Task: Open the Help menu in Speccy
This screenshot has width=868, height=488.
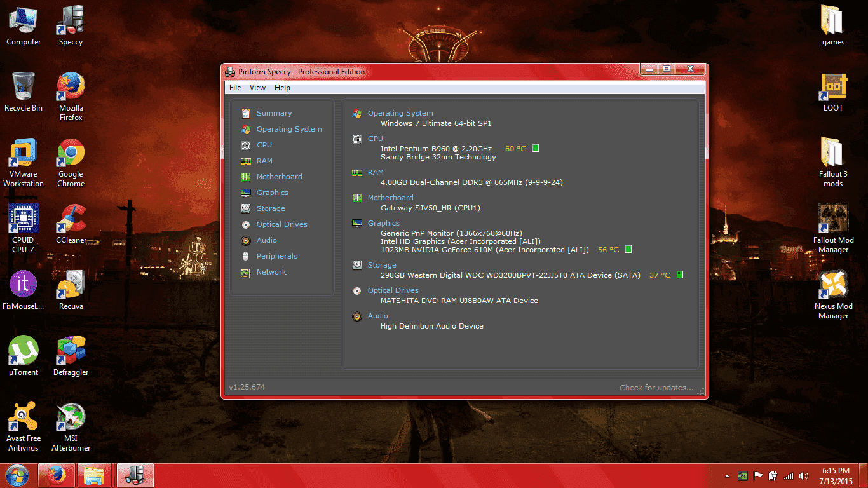Action: point(282,88)
